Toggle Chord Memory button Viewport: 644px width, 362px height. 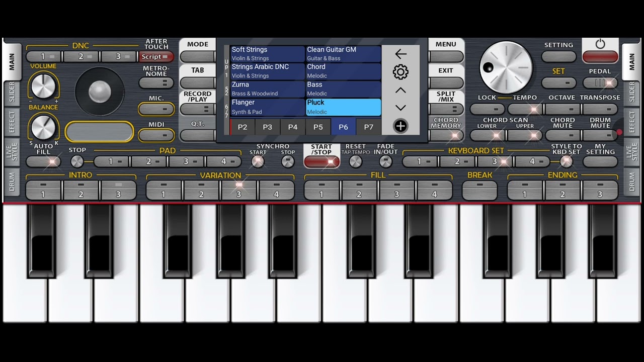pos(446,135)
